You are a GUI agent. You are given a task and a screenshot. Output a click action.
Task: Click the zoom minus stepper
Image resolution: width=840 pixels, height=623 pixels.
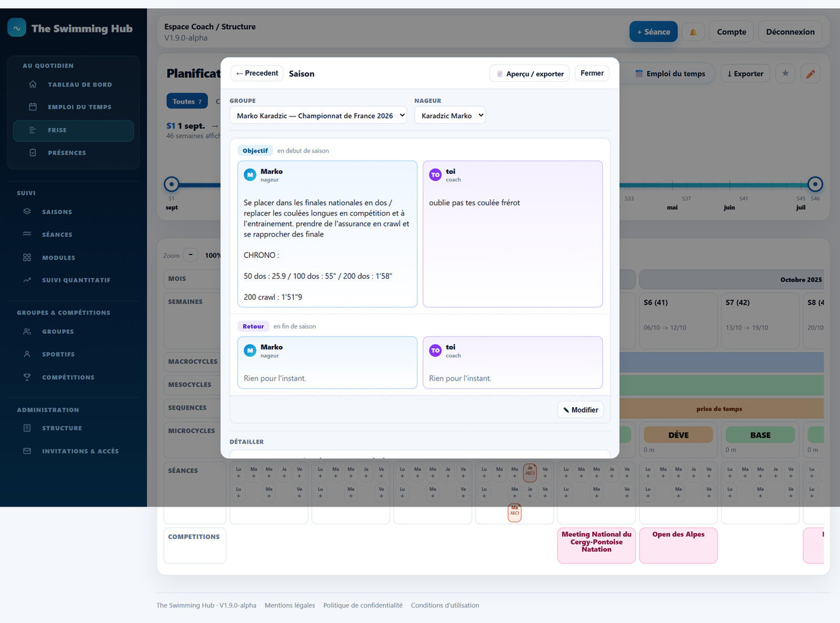(190, 255)
